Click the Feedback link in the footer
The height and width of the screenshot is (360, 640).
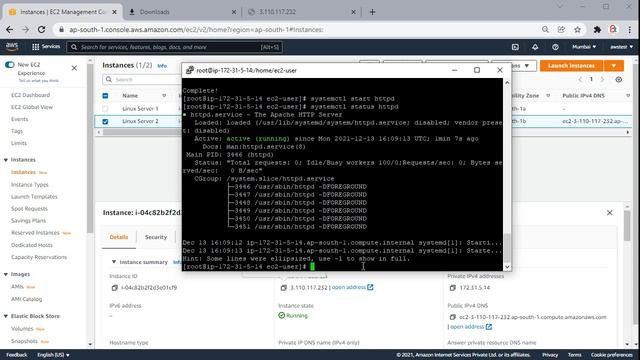click(x=17, y=355)
